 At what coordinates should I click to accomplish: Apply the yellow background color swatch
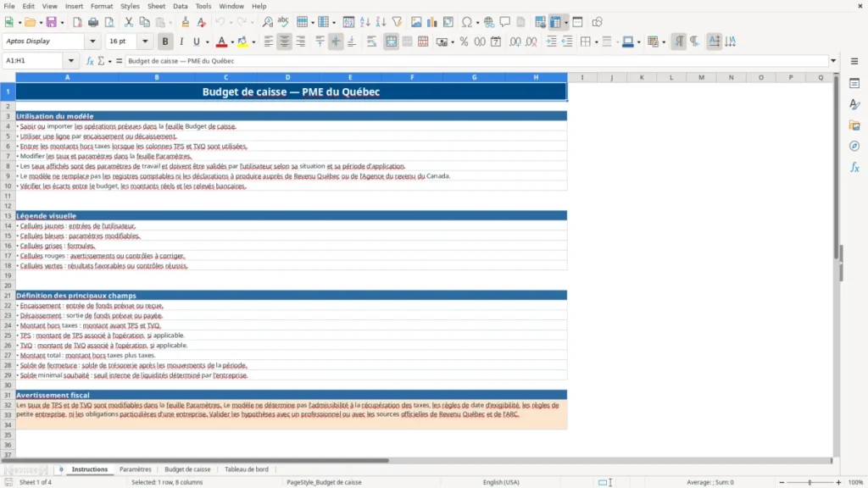click(x=242, y=42)
